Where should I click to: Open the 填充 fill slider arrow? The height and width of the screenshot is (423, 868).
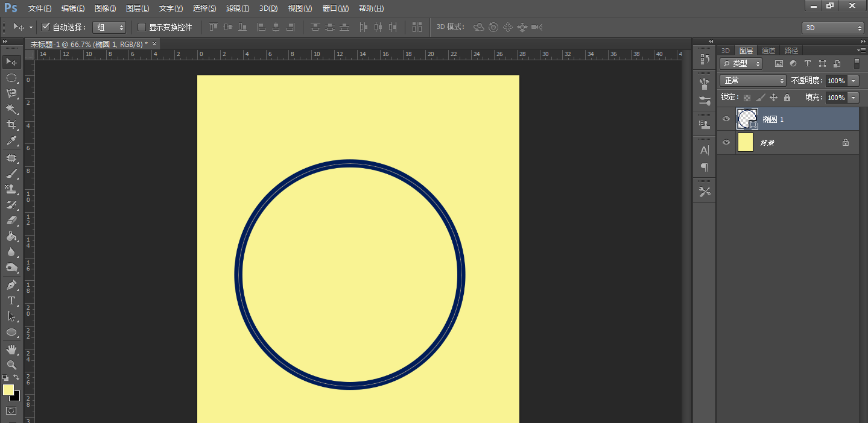click(x=853, y=98)
